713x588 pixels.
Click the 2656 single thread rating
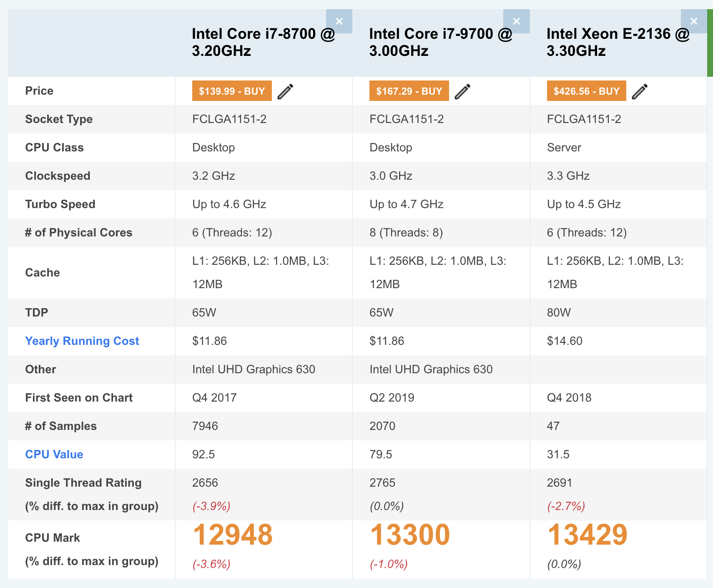pyautogui.click(x=205, y=482)
